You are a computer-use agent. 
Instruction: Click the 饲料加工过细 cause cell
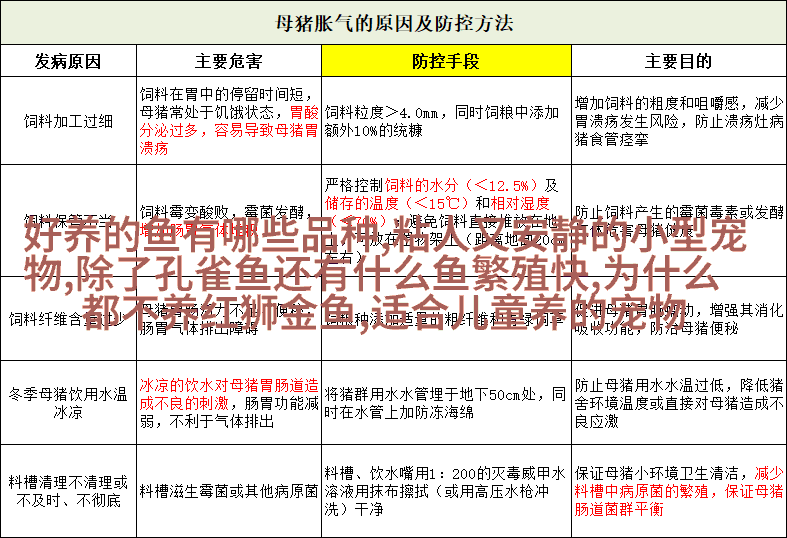click(x=68, y=121)
